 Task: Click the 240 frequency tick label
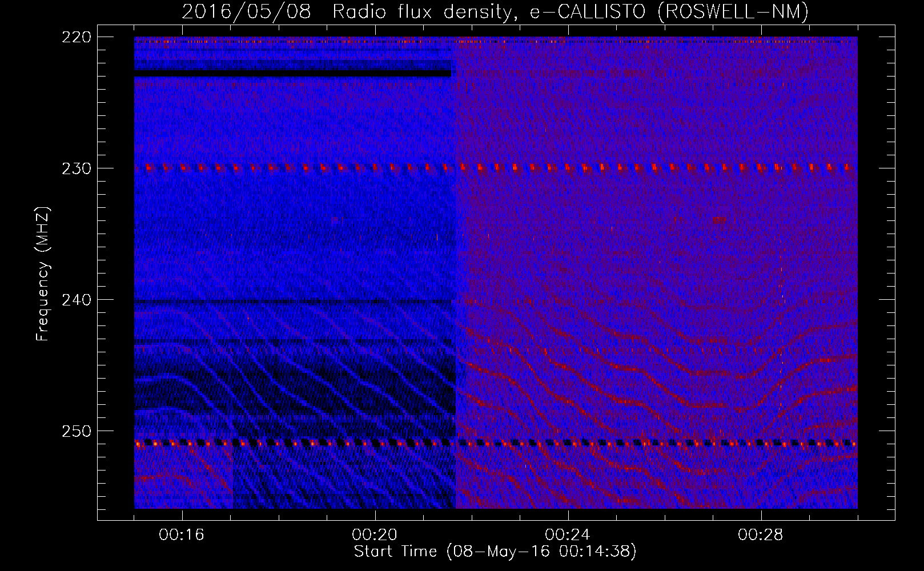pos(76,300)
